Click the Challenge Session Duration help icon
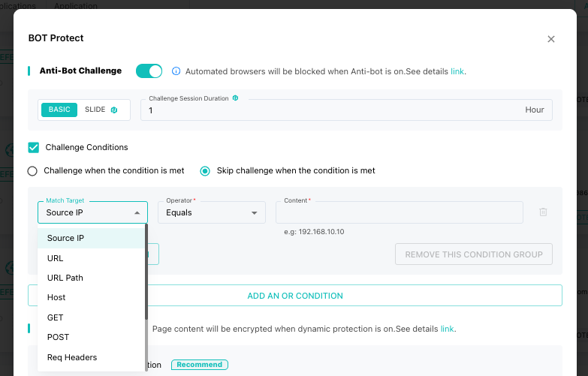588x376 pixels. point(236,98)
